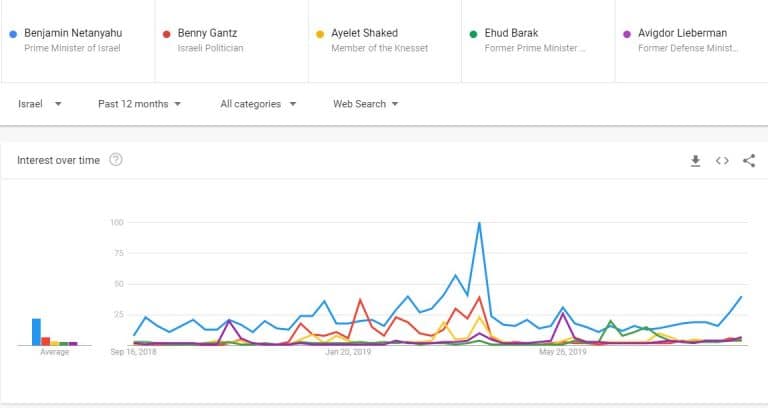The height and width of the screenshot is (408, 768).
Task: Click the blue dot beside Benjamin Netanyahu
Action: (x=12, y=33)
